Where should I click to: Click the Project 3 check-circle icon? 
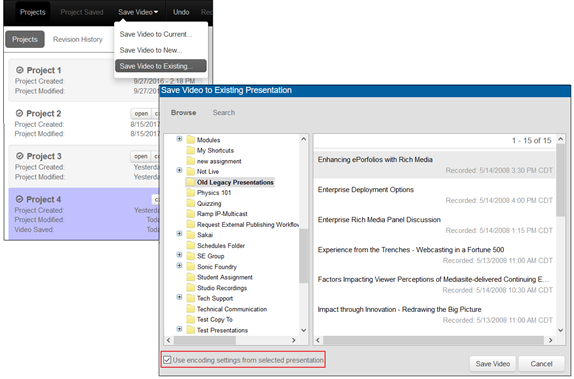pos(19,156)
